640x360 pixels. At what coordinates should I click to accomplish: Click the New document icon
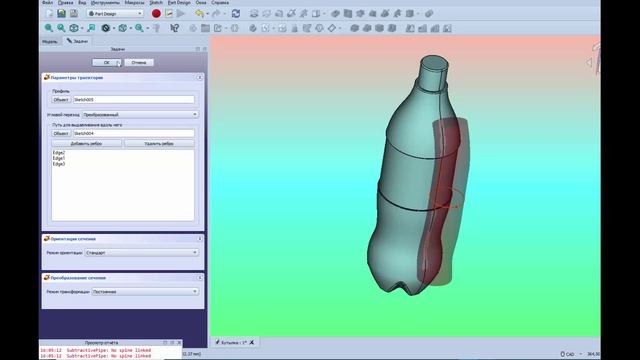tap(49, 13)
